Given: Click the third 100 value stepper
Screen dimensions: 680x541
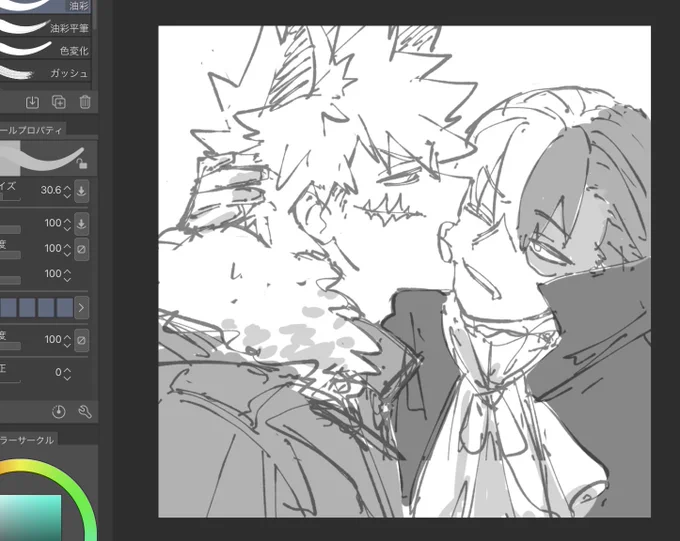Looking at the screenshot, I should [x=67, y=275].
